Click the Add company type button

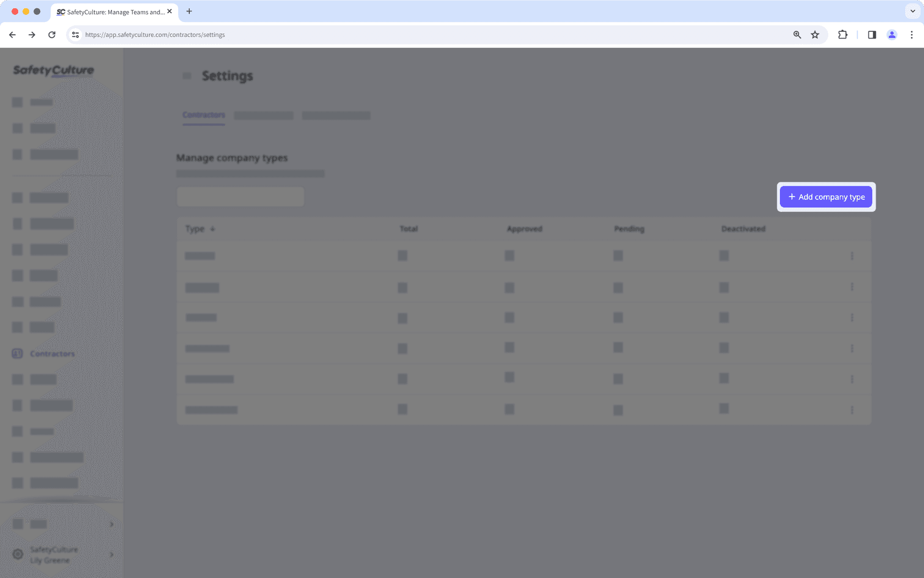[826, 197]
